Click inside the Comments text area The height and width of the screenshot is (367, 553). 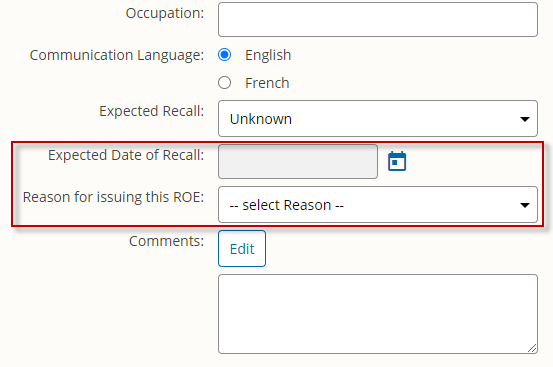pos(378,314)
